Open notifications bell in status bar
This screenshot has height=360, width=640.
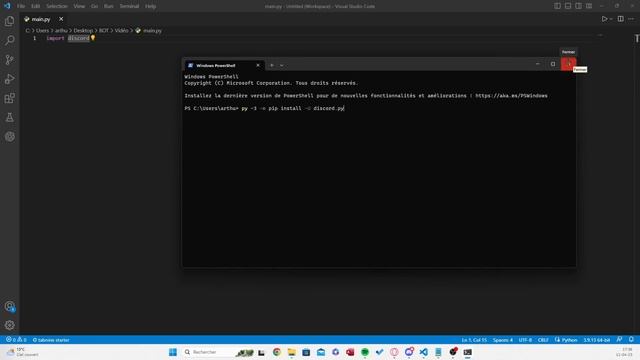631,340
